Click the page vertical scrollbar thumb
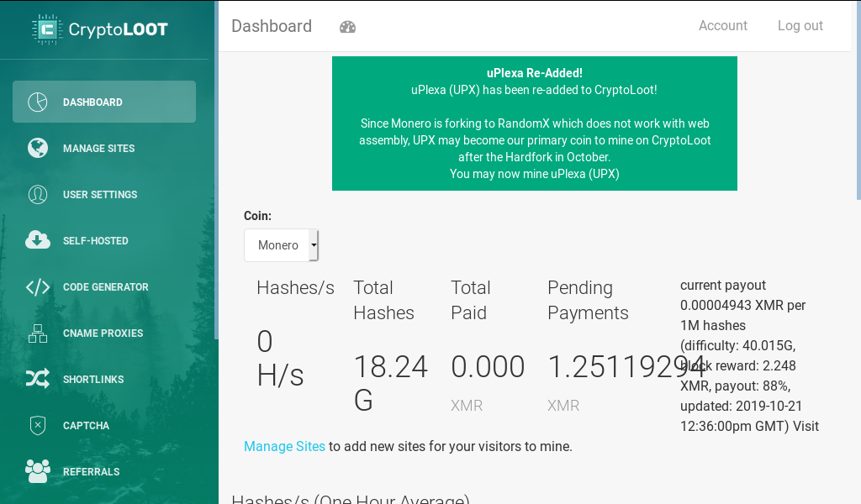This screenshot has width=861, height=504. click(x=858, y=100)
